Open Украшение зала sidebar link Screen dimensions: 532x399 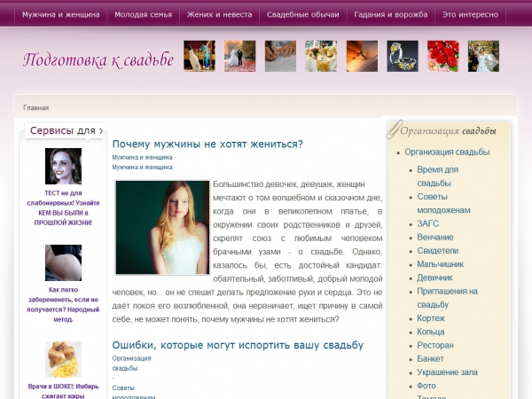pyautogui.click(x=447, y=372)
